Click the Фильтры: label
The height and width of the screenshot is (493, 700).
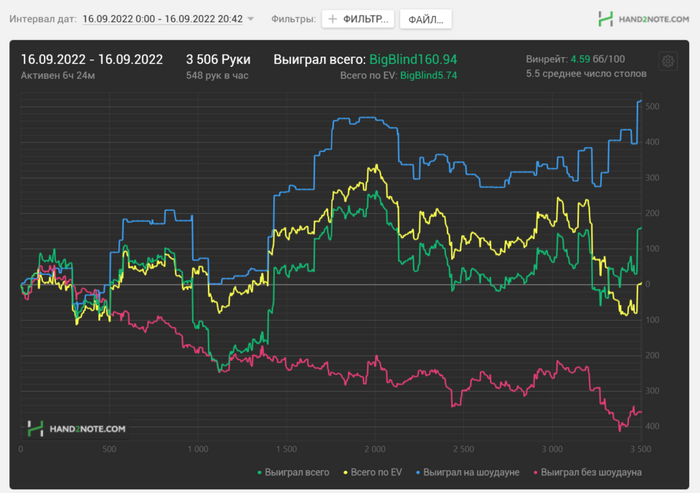coord(293,19)
